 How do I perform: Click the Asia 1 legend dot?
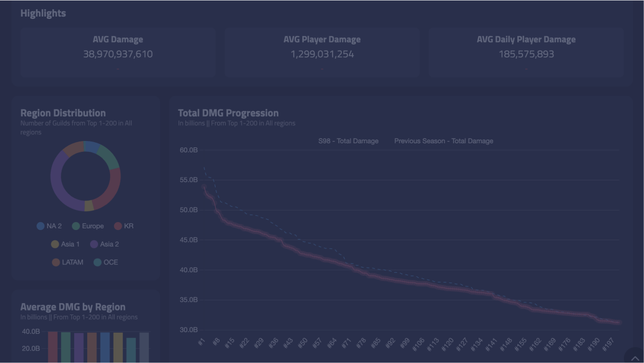[x=55, y=244]
